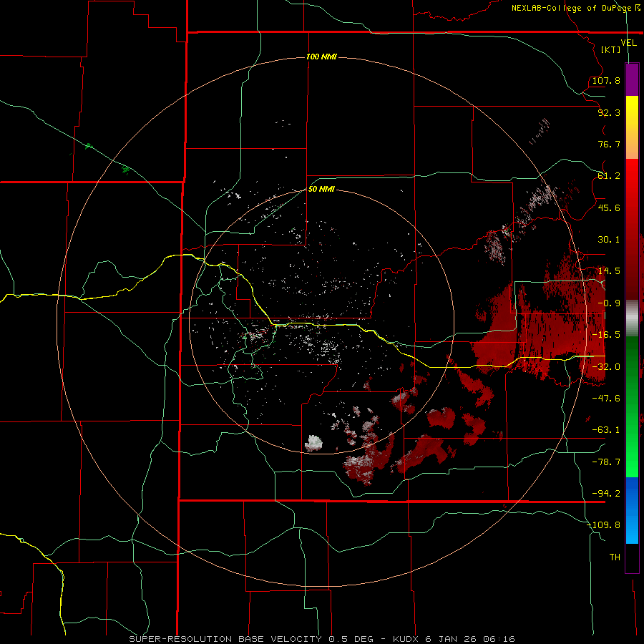Click the VEL legend title
The height and width of the screenshot is (644, 644).
pos(628,43)
